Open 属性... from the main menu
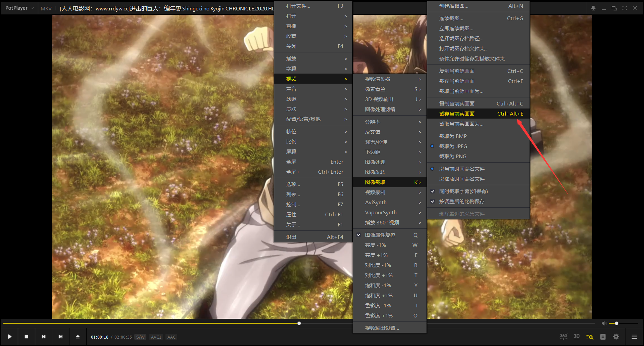This screenshot has width=644, height=346. pos(313,214)
